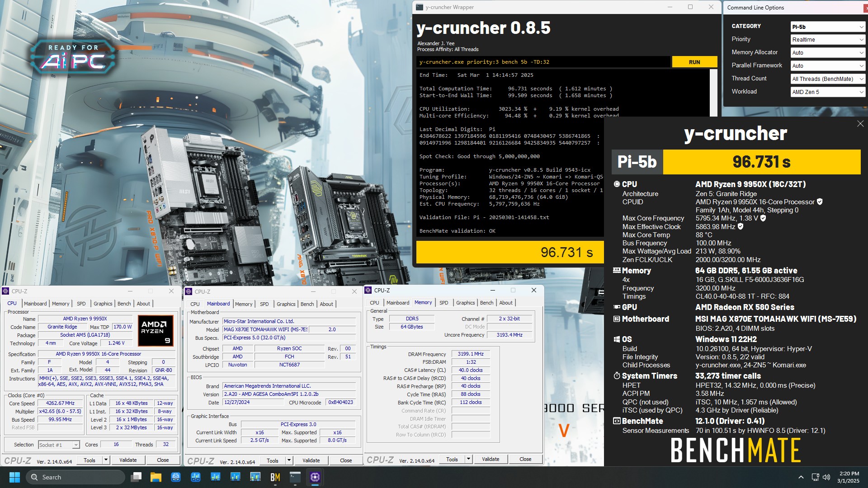Image resolution: width=868 pixels, height=488 pixels.
Task: Click the 96.731 s yellow result bar in wrapper
Action: click(x=509, y=252)
